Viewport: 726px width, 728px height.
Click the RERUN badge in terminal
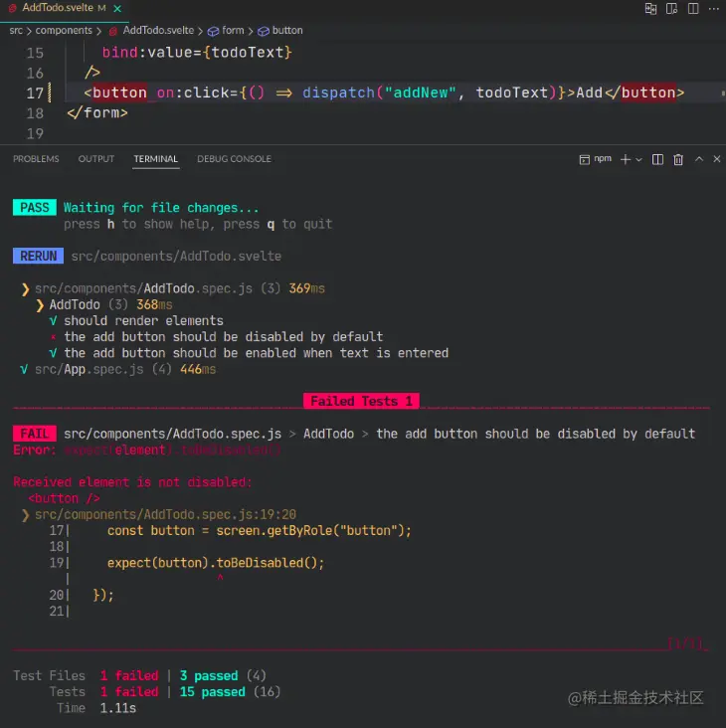click(38, 257)
